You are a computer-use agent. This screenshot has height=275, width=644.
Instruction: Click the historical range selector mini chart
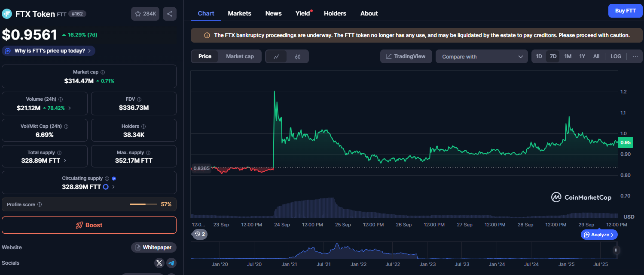coord(404,250)
